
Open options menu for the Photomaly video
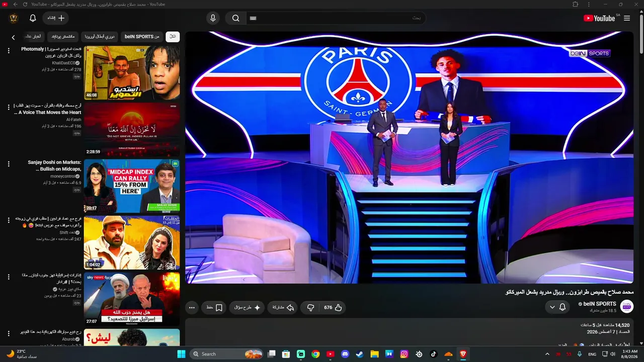[x=9, y=51]
